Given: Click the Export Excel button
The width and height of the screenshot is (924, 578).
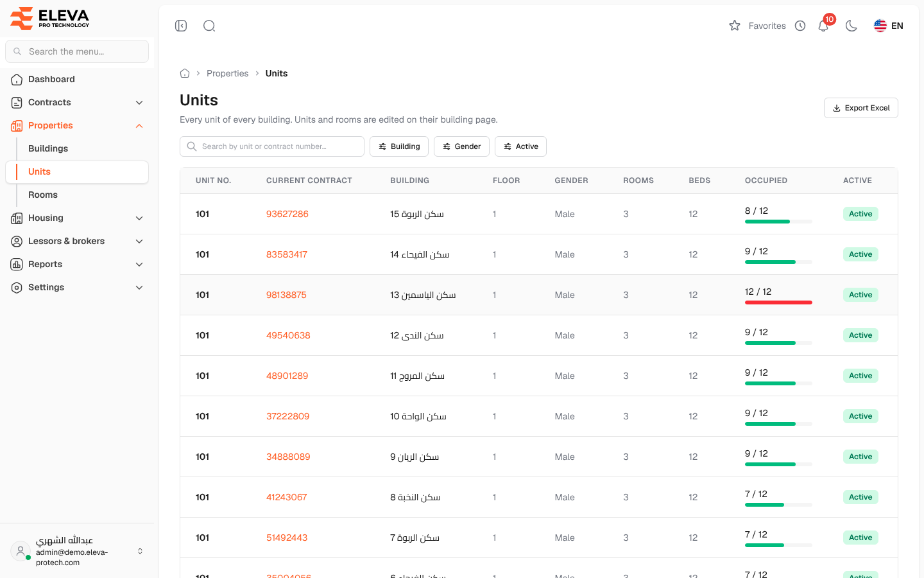Looking at the screenshot, I should coord(860,108).
